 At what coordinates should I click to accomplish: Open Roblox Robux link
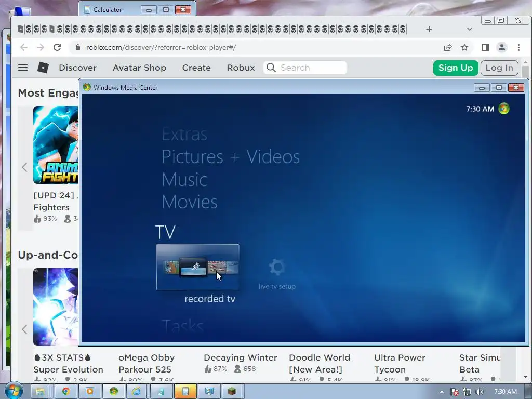pyautogui.click(x=241, y=68)
